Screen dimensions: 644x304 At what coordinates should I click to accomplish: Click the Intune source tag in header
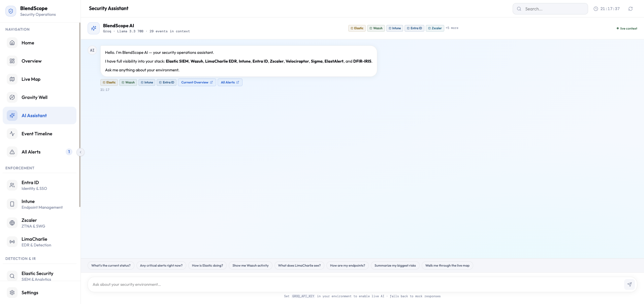pos(395,28)
